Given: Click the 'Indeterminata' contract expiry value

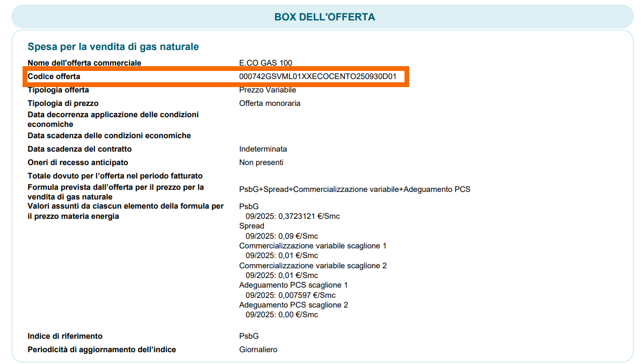Looking at the screenshot, I should coord(263,149).
